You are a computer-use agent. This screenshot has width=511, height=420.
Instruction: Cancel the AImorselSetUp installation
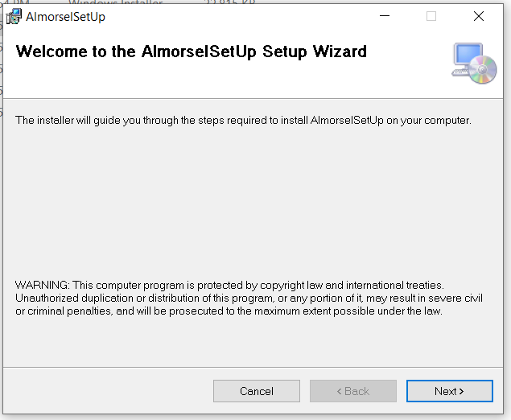pyautogui.click(x=257, y=391)
